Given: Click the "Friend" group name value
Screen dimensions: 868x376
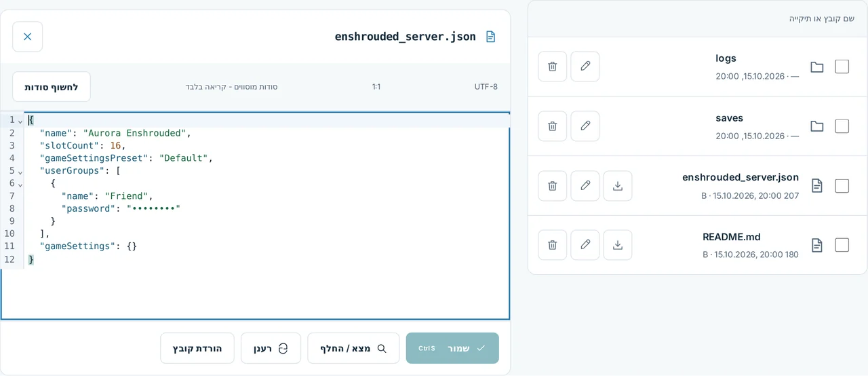Looking at the screenshot, I should point(126,196).
